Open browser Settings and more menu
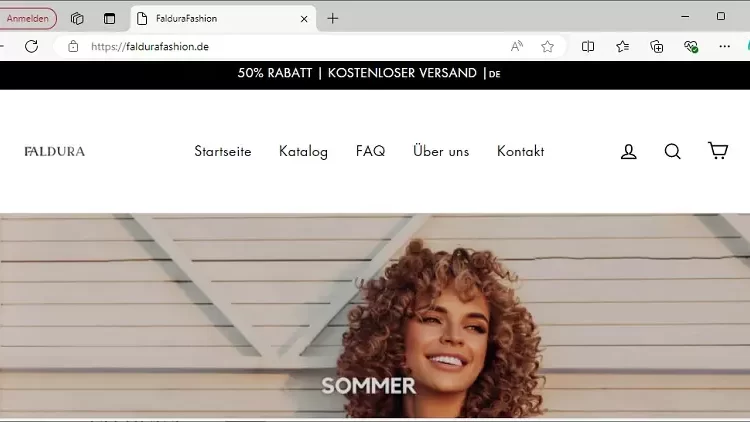Image resolution: width=750 pixels, height=422 pixels. coord(725,46)
